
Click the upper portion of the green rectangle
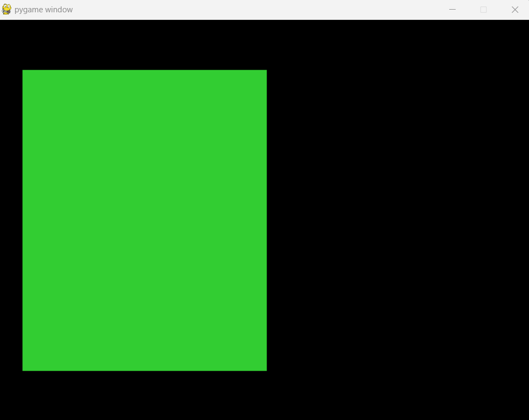(145, 107)
